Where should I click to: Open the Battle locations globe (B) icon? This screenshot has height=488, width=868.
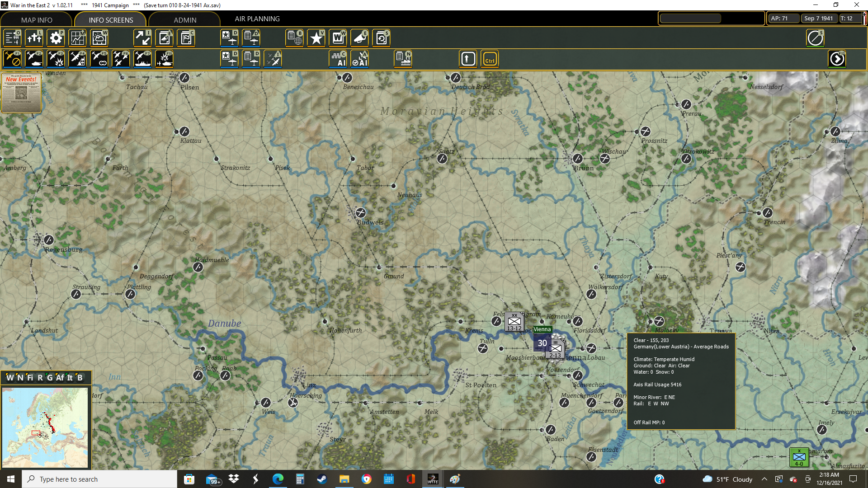pos(295,38)
